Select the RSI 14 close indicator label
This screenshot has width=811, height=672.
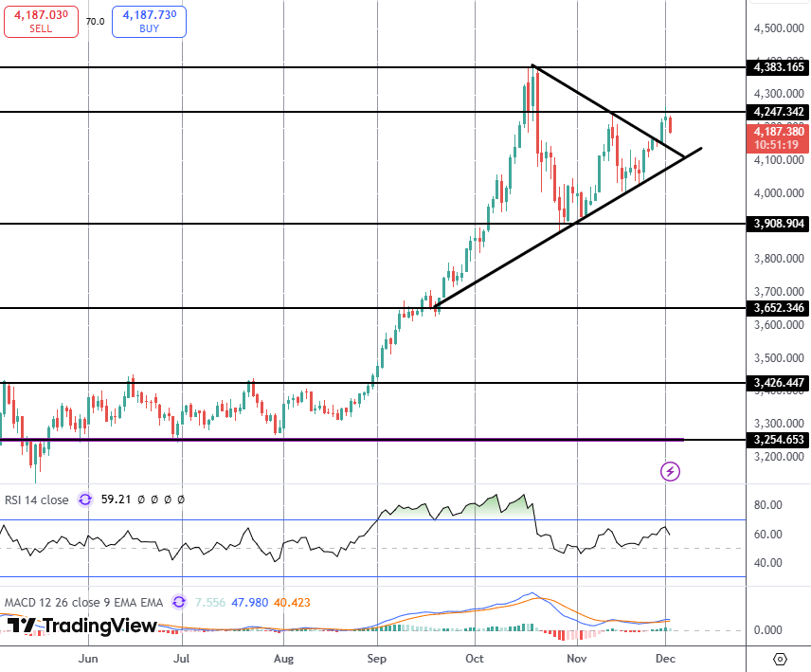(x=36, y=499)
